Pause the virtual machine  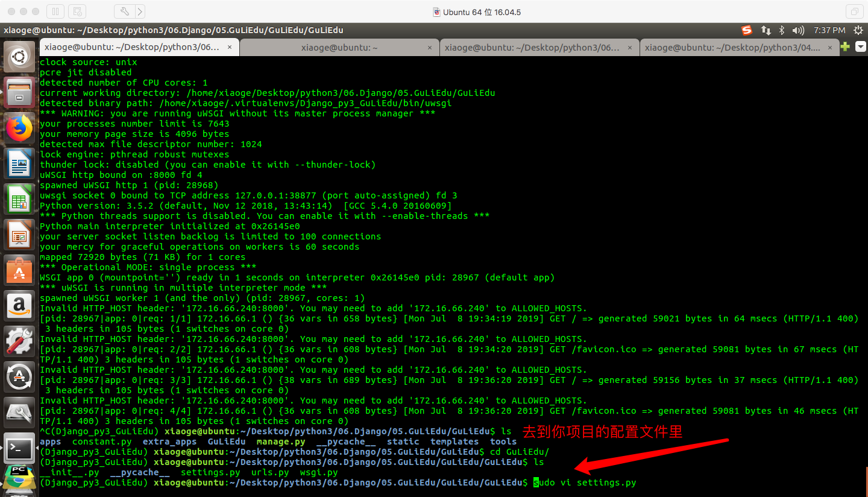click(x=55, y=11)
